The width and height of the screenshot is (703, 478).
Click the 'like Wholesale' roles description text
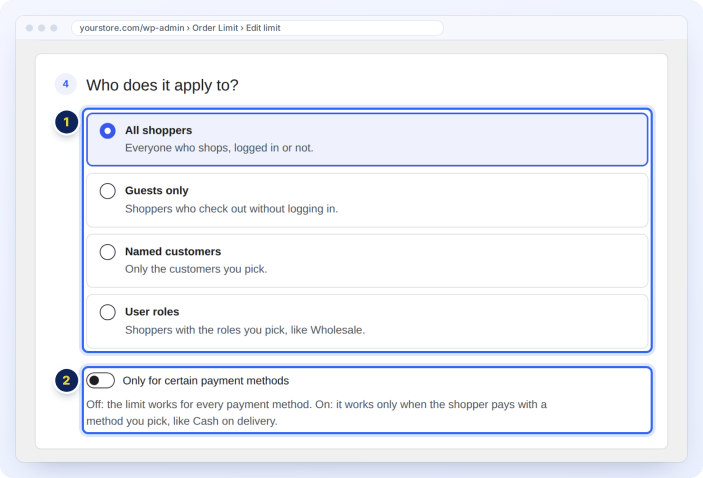[245, 330]
